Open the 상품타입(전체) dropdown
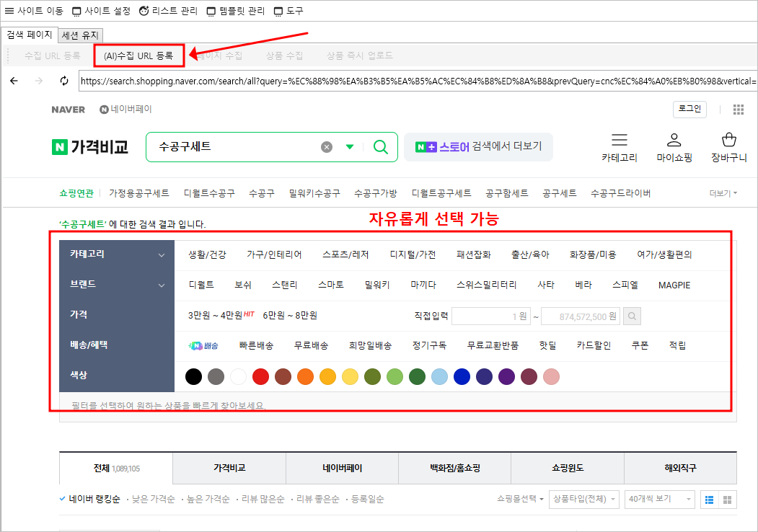The image size is (758, 532). [x=584, y=499]
